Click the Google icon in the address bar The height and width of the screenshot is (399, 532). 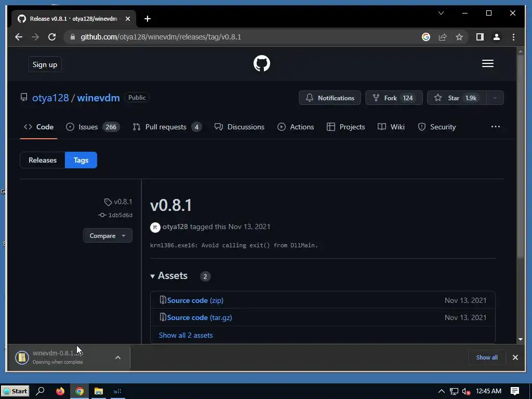pos(426,37)
